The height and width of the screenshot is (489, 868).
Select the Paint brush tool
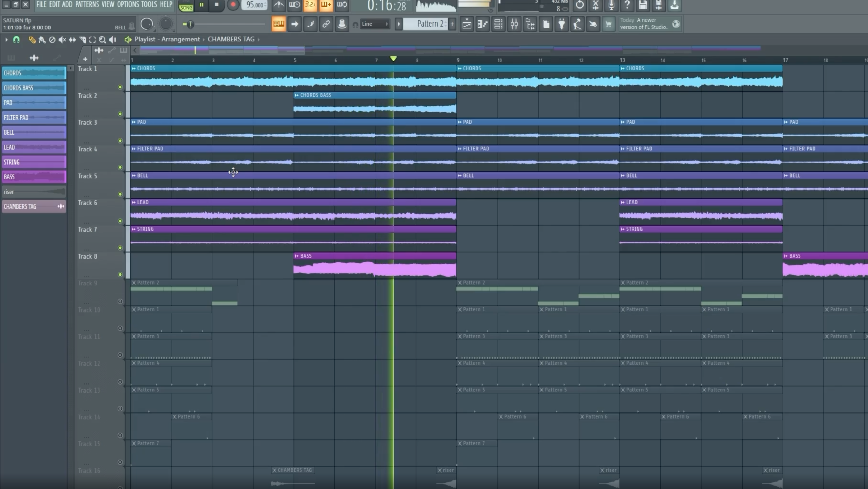click(42, 40)
